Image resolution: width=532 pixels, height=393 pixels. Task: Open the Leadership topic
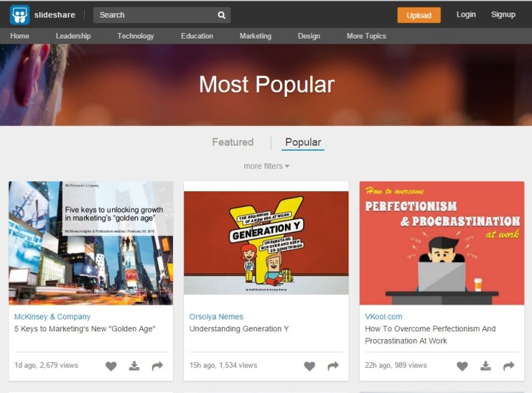click(x=73, y=36)
